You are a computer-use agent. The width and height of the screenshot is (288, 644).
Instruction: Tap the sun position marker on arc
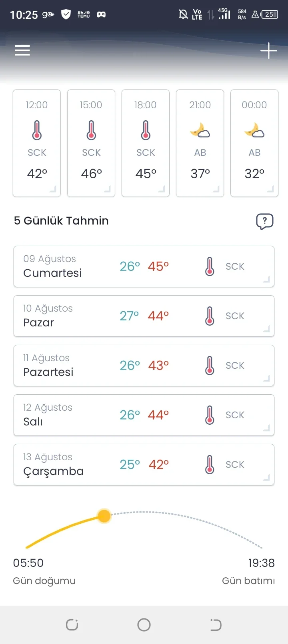[104, 516]
